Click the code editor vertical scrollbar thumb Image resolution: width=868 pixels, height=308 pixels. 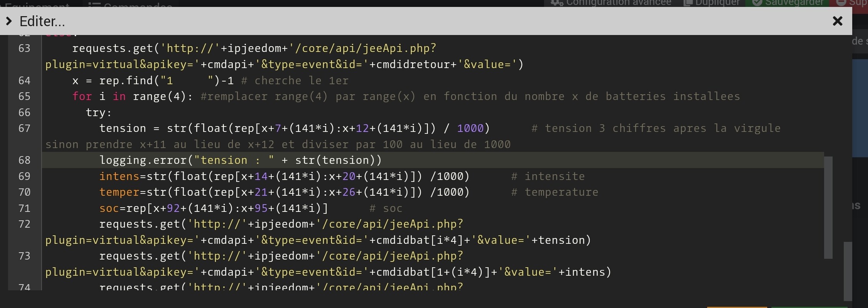[828, 208]
